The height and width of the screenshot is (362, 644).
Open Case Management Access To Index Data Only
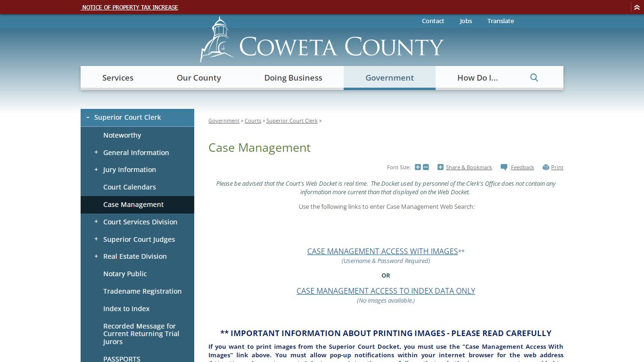coord(386,291)
